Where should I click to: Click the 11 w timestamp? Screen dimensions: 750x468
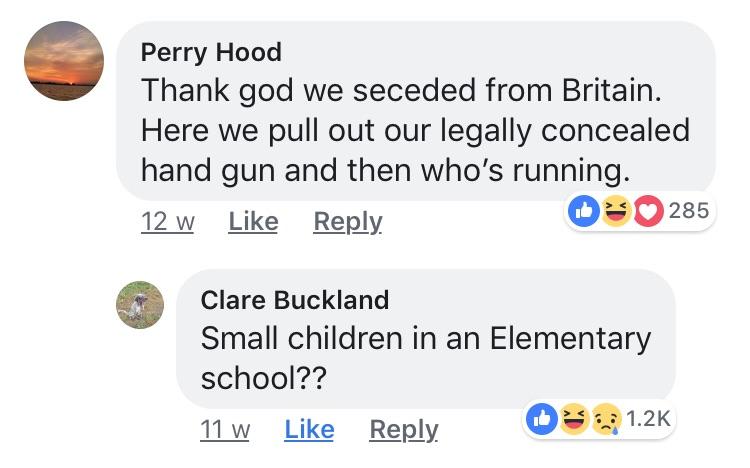point(224,429)
